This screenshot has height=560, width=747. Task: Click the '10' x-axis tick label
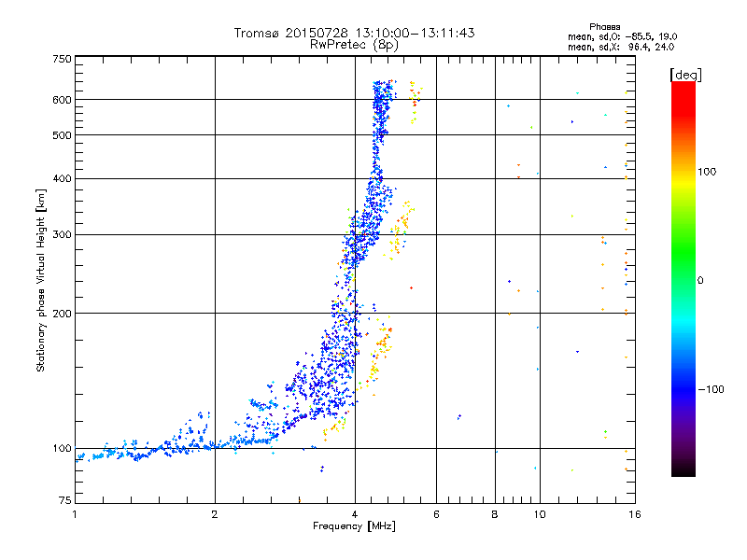click(540, 514)
